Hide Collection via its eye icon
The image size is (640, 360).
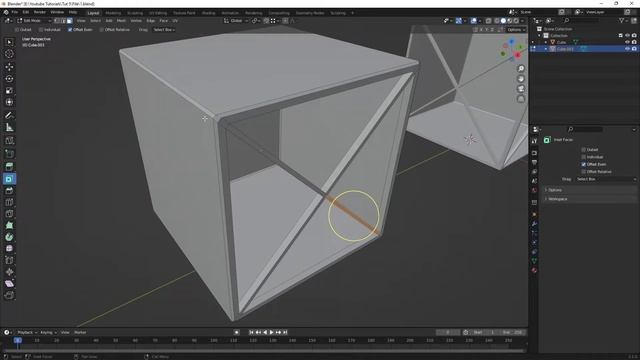[x=627, y=36]
